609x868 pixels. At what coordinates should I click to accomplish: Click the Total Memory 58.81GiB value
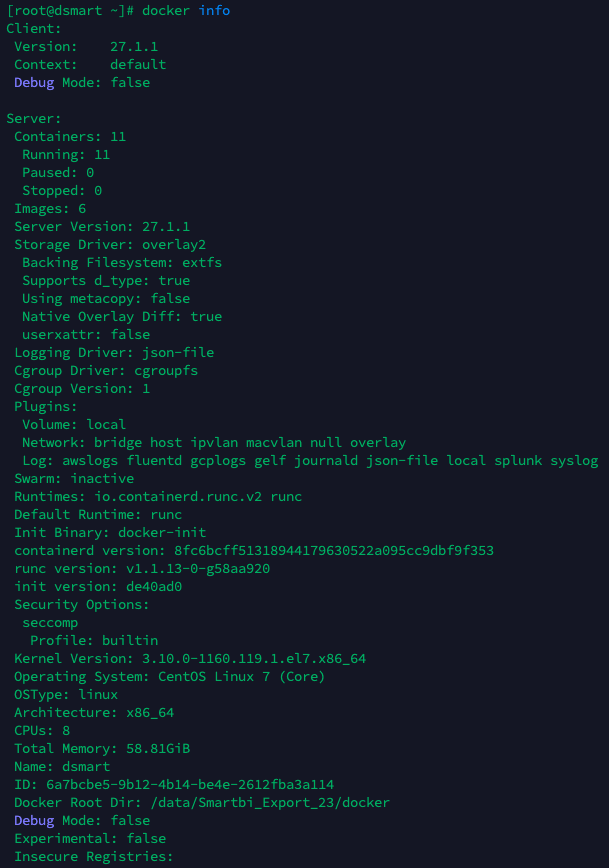coord(158,748)
